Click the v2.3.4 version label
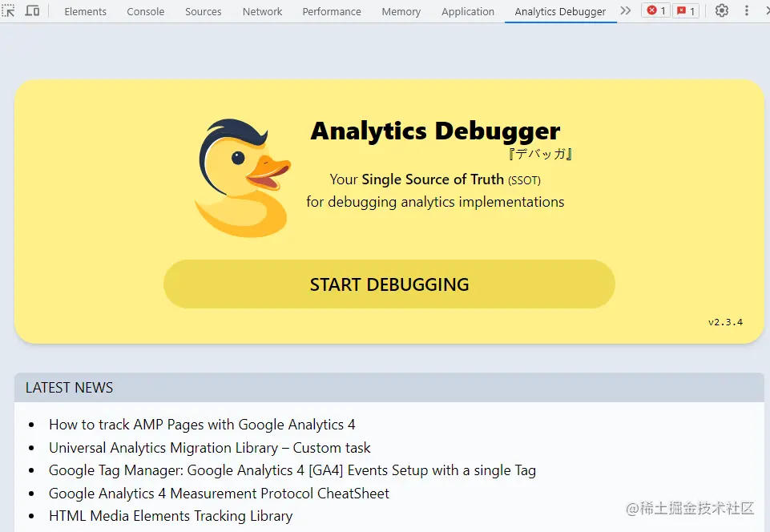Viewport: 770px width, 532px height. pyautogui.click(x=725, y=322)
